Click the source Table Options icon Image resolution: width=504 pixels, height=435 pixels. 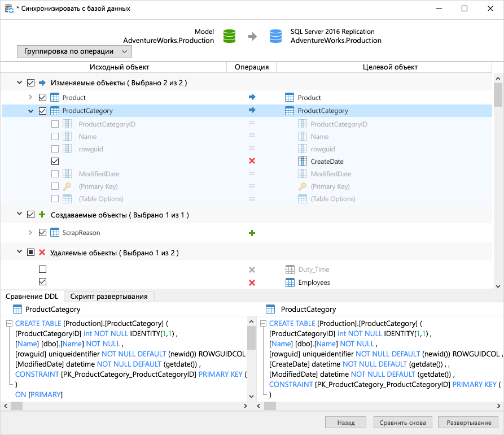pyautogui.click(x=67, y=199)
